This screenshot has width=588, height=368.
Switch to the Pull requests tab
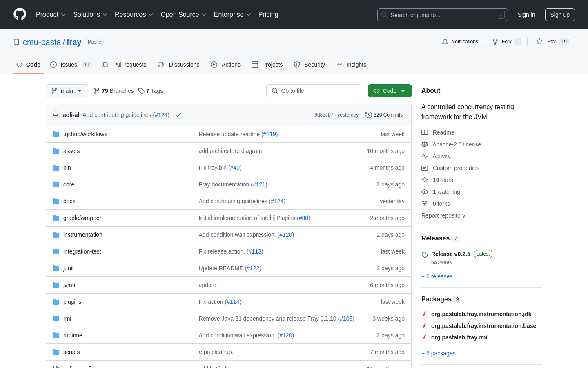coord(124,65)
